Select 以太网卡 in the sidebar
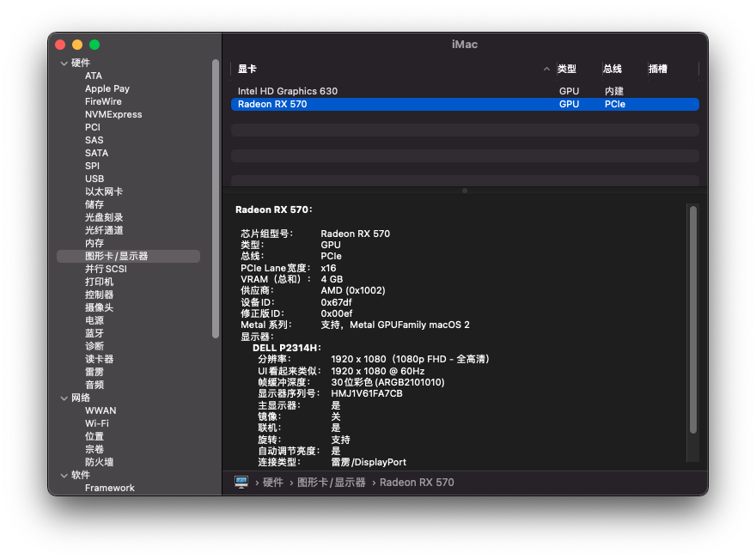This screenshot has width=756, height=559. pyautogui.click(x=104, y=191)
